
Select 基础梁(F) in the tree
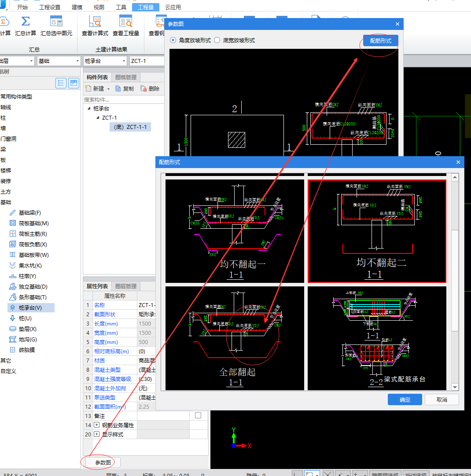tap(30, 213)
